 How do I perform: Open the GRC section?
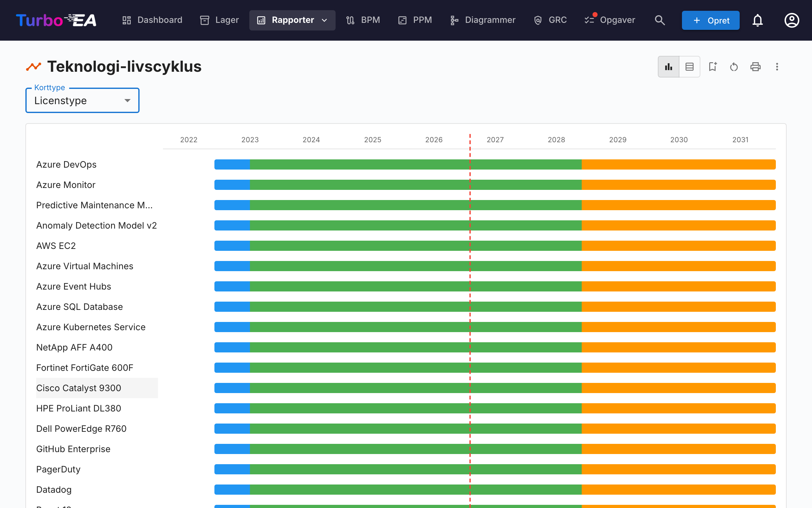point(551,20)
